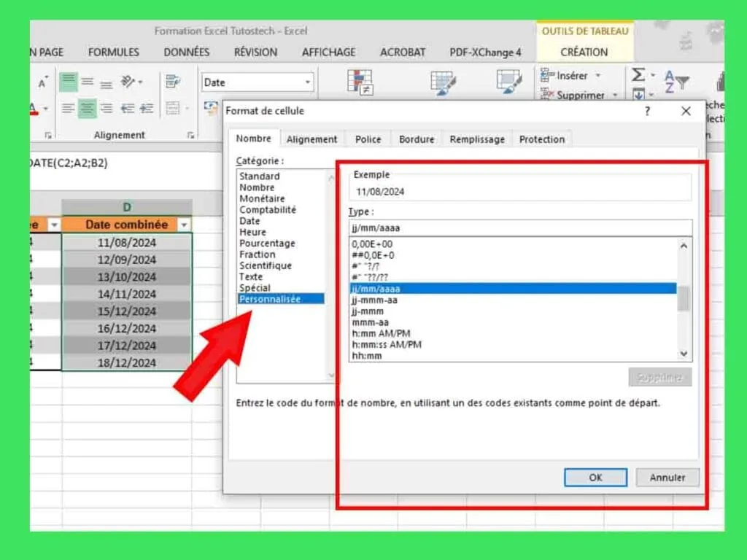Open the Sort and Filter icon
747x560 pixels.
(676, 80)
